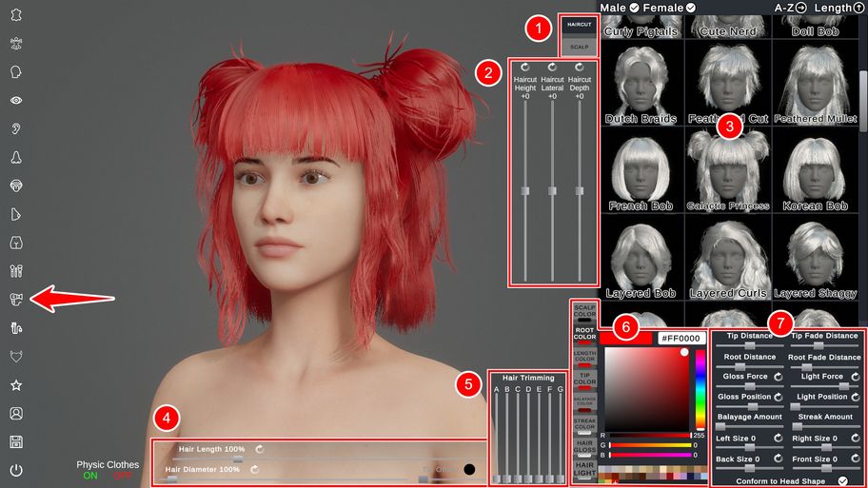Image resolution: width=868 pixels, height=488 pixels.
Task: Reset Light Force slider
Action: [x=856, y=377]
